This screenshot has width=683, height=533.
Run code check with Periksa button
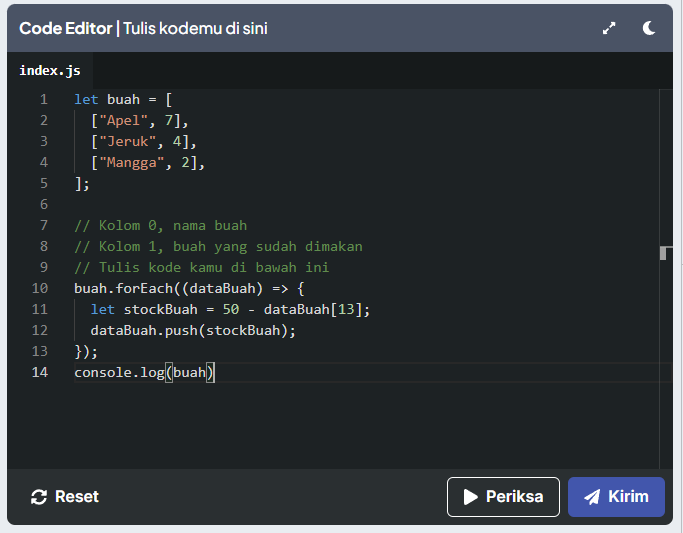503,497
